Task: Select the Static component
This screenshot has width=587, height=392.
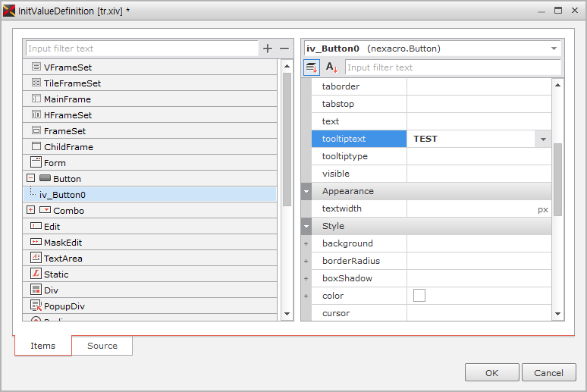Action: click(x=55, y=274)
